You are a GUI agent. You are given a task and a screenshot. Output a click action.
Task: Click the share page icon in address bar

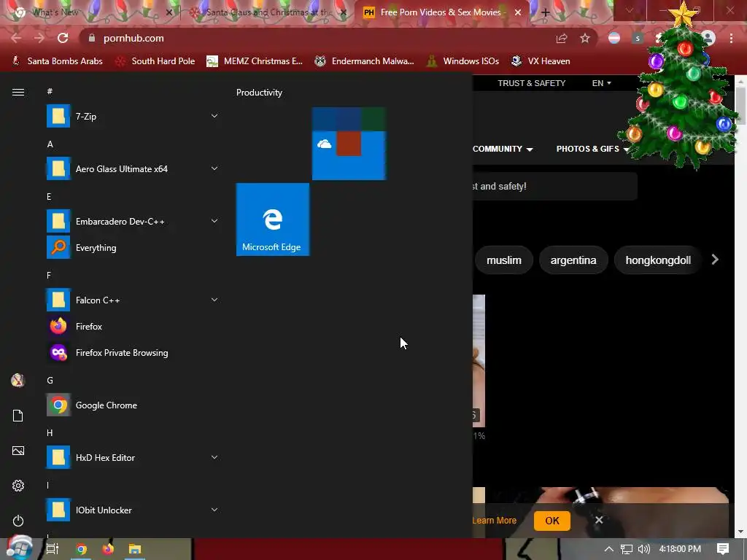562,38
